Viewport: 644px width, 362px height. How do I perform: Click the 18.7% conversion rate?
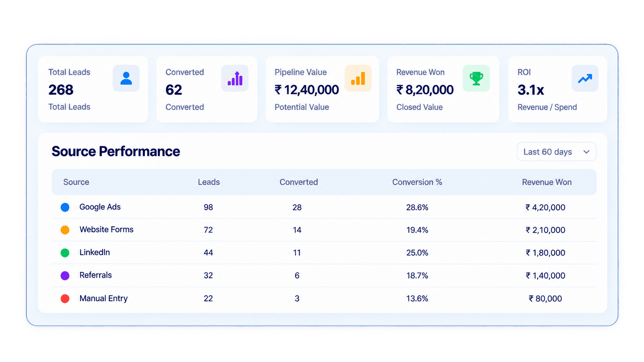click(417, 275)
